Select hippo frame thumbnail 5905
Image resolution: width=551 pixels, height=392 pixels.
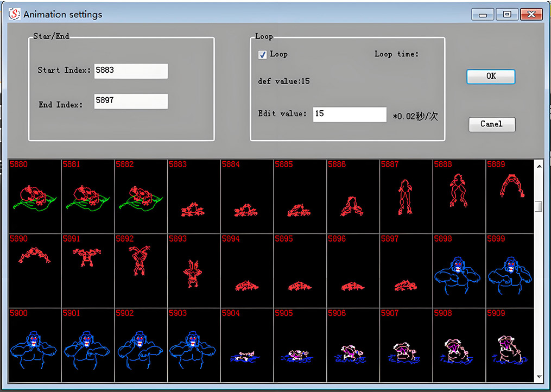tap(300, 345)
